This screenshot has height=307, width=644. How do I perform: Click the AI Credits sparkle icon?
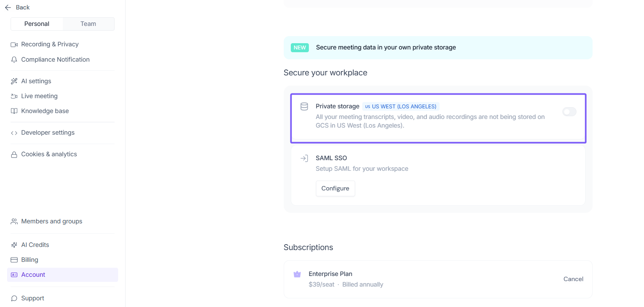14,245
